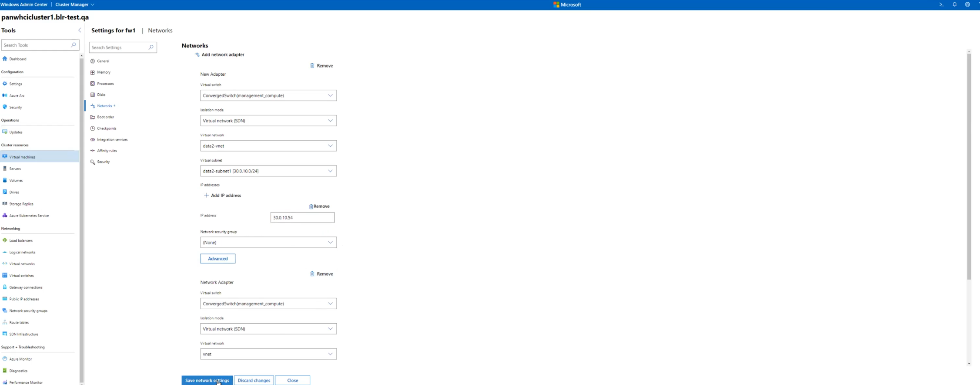The width and height of the screenshot is (980, 385).
Task: Open Settings under Configuration
Action: [x=16, y=84]
